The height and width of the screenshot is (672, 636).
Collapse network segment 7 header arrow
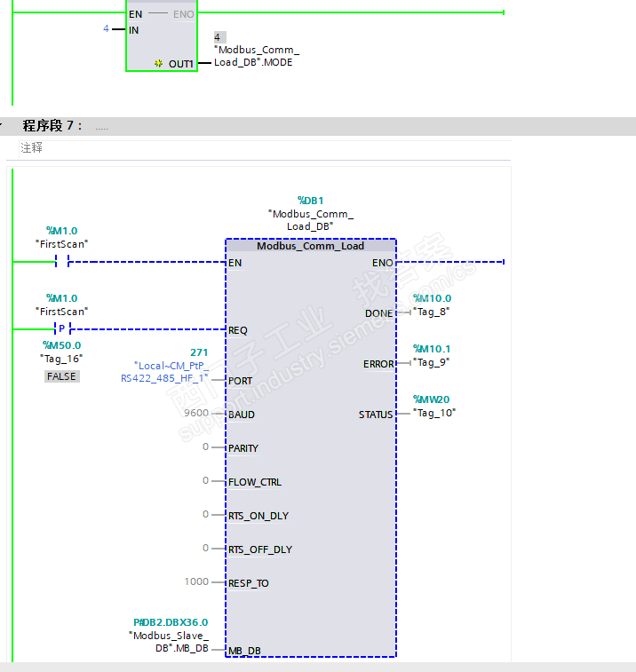1,125
